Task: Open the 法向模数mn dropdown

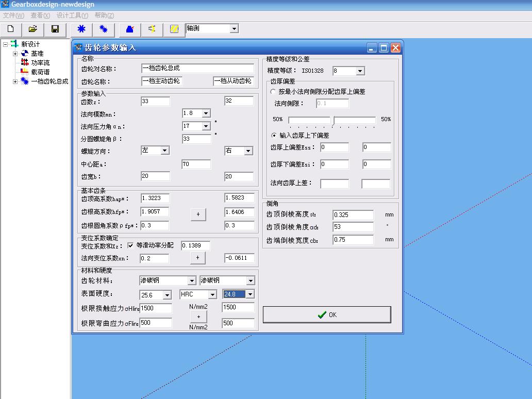Action: click(x=206, y=113)
